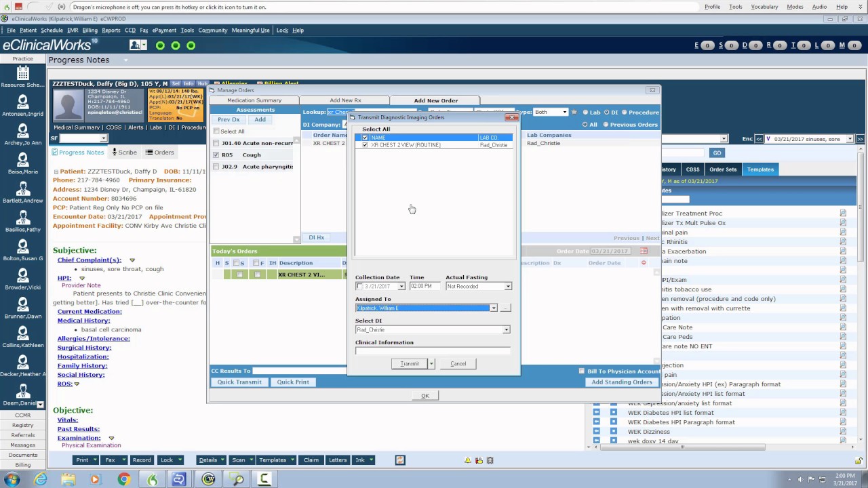Select the Procedure radio button

(x=625, y=113)
